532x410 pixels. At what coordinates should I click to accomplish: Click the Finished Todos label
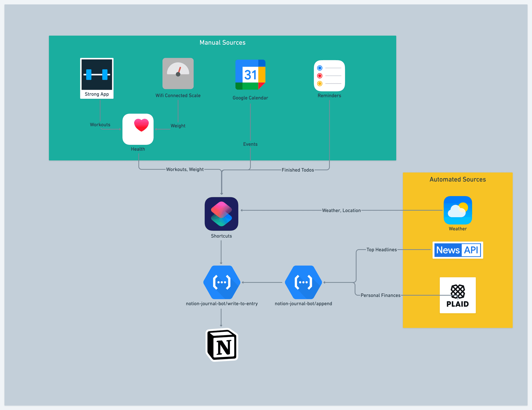coord(298,170)
